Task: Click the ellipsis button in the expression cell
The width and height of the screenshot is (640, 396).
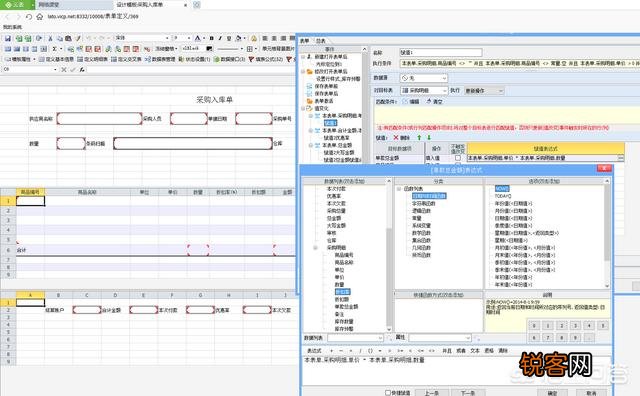Action: pyautogui.click(x=621, y=158)
